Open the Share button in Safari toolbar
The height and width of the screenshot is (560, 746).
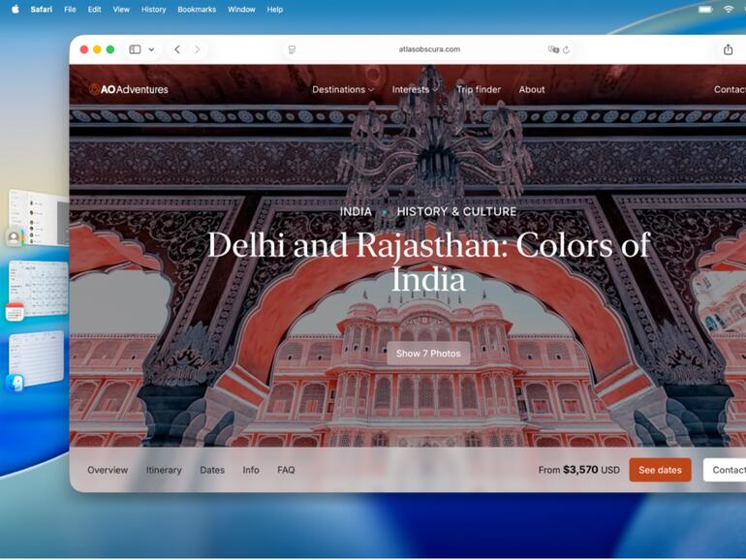click(x=728, y=49)
